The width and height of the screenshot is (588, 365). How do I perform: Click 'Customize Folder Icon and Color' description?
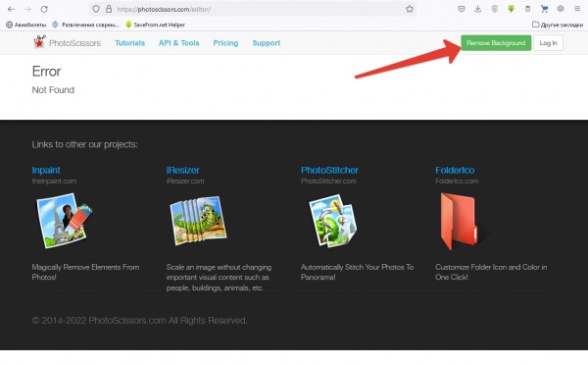491,272
